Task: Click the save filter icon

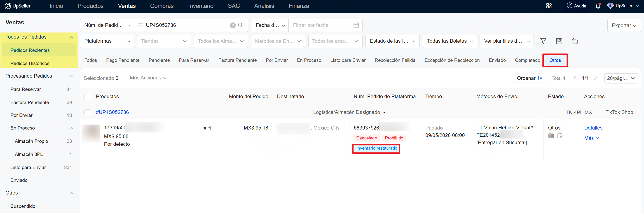Action: (x=559, y=41)
